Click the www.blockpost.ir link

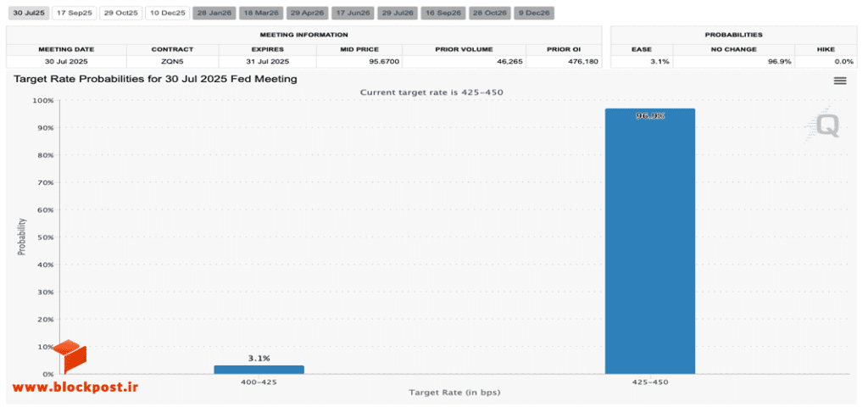(x=75, y=387)
